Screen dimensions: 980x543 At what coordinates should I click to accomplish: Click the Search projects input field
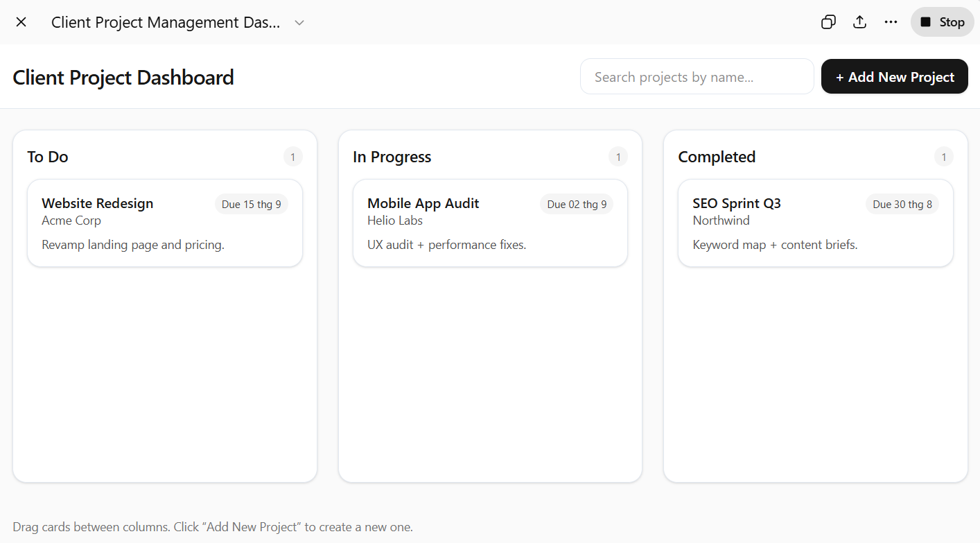coord(697,77)
